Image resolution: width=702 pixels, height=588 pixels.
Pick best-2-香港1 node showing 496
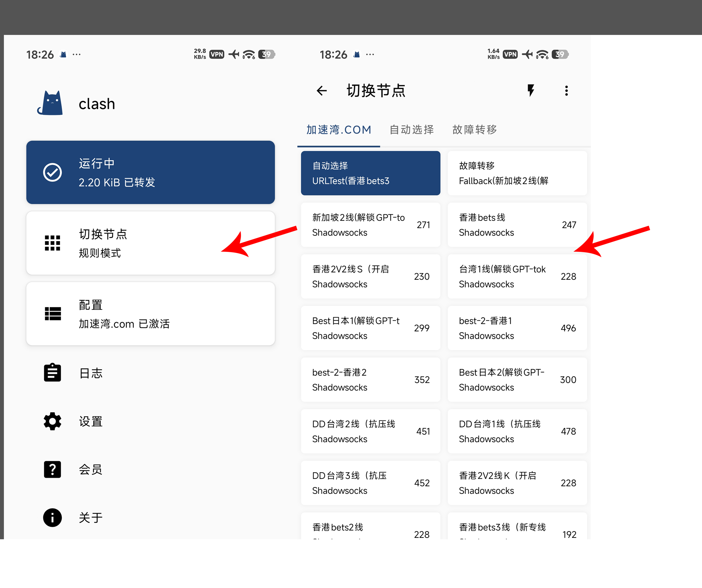517,328
